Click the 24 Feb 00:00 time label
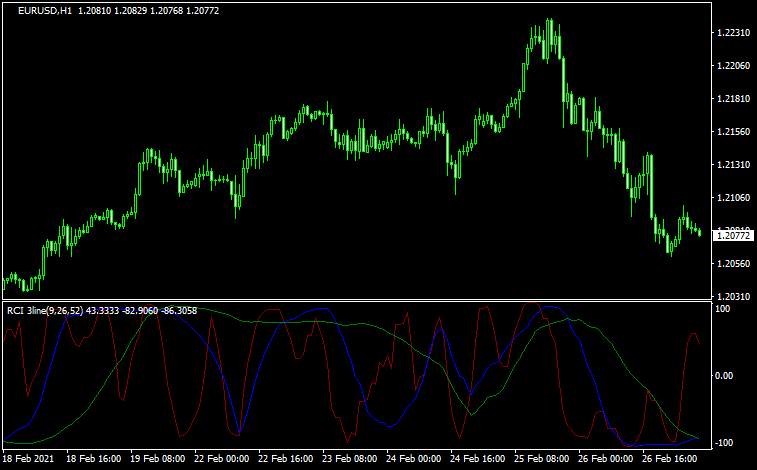Screen dimensions: 757x470 point(415,459)
